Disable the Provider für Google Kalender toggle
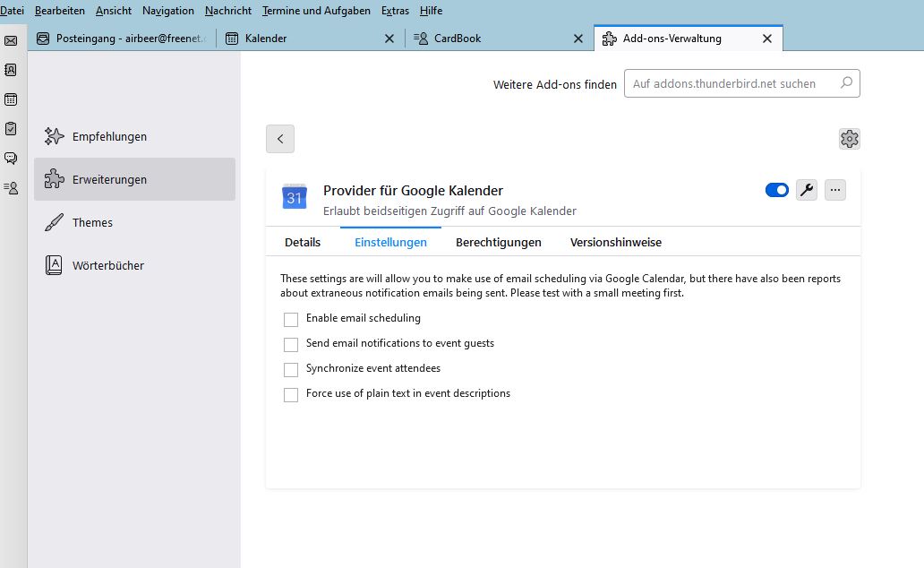The height and width of the screenshot is (568, 924). pos(776,190)
